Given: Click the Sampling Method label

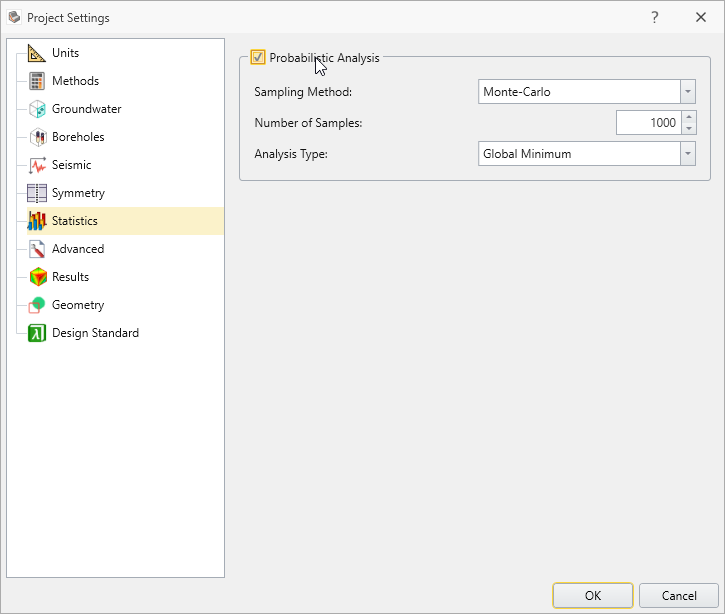Looking at the screenshot, I should (x=303, y=92).
